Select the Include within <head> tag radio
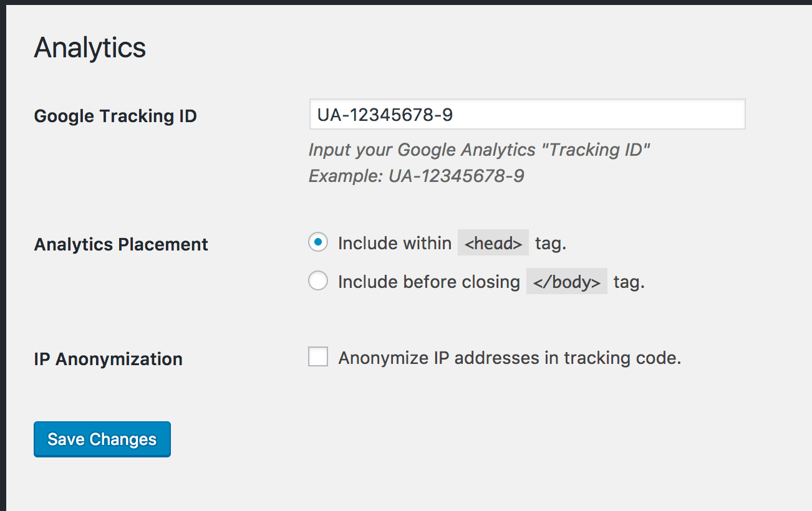The height and width of the screenshot is (511, 812). click(318, 242)
